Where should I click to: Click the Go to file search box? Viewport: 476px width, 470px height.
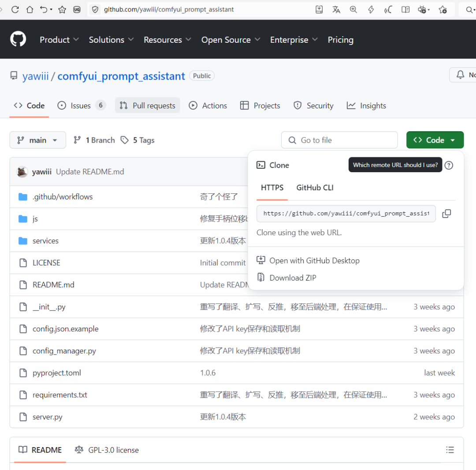click(339, 140)
